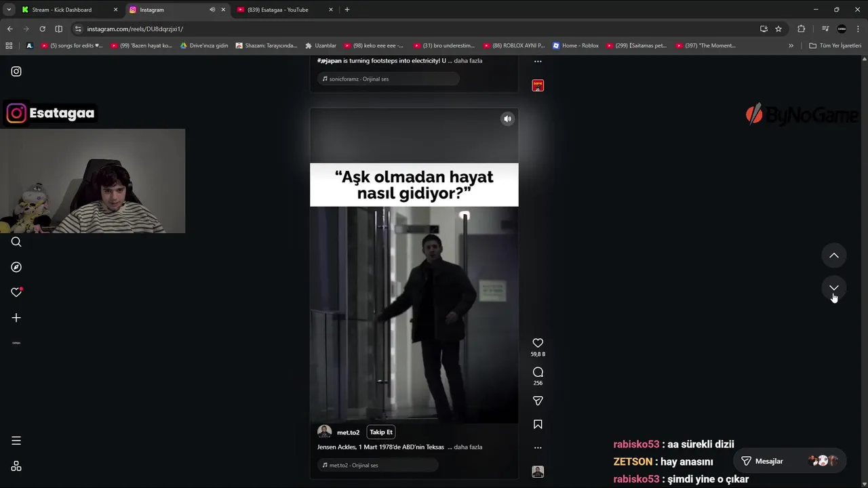Open the japan hashtag in top caption
Viewport: 868px width, 488px height.
pos(330,61)
